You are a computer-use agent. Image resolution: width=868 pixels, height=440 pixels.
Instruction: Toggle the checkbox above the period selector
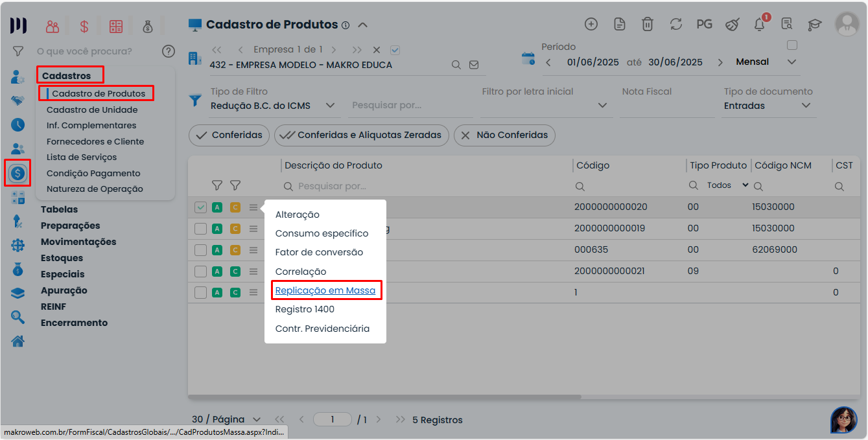point(792,45)
